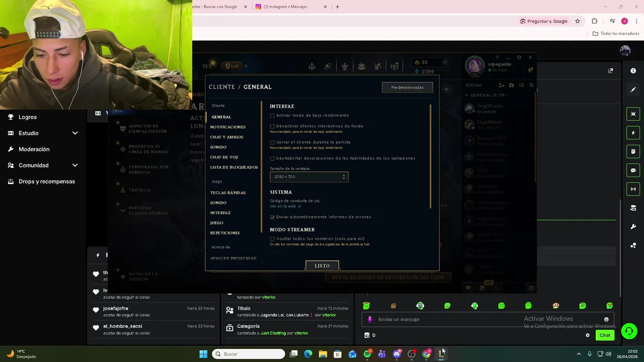Open the NOTIFICACIONES settings section
Viewport: 644px width, 362px height.
(228, 127)
